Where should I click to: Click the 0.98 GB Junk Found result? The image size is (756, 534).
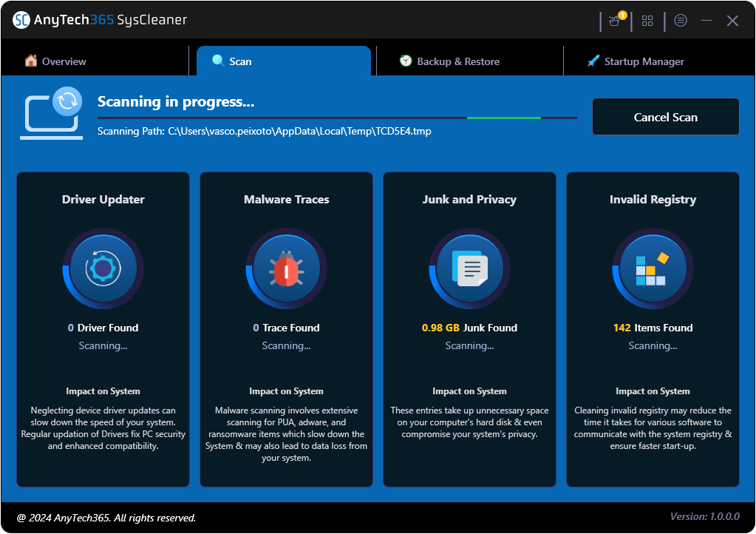(469, 328)
